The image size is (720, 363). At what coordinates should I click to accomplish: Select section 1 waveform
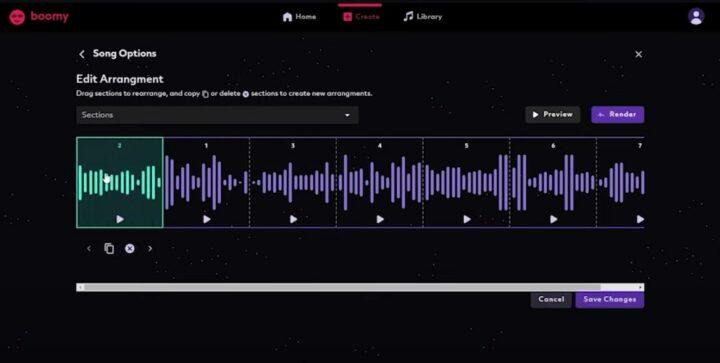[x=206, y=182]
